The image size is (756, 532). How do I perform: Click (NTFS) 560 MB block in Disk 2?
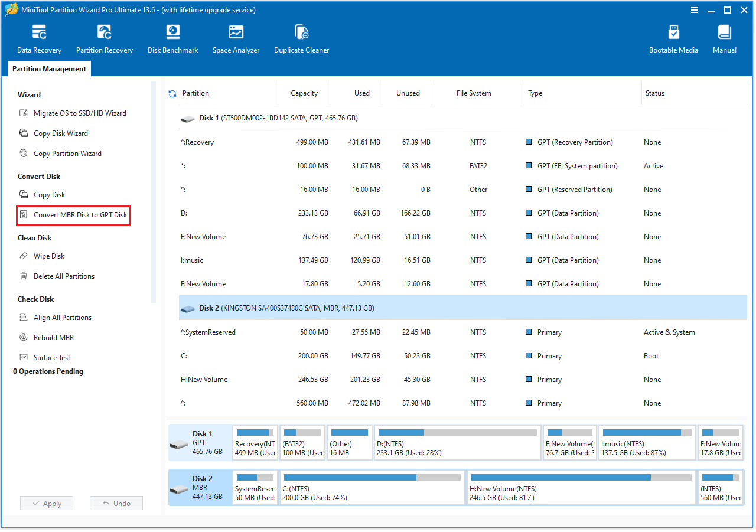[721, 487]
